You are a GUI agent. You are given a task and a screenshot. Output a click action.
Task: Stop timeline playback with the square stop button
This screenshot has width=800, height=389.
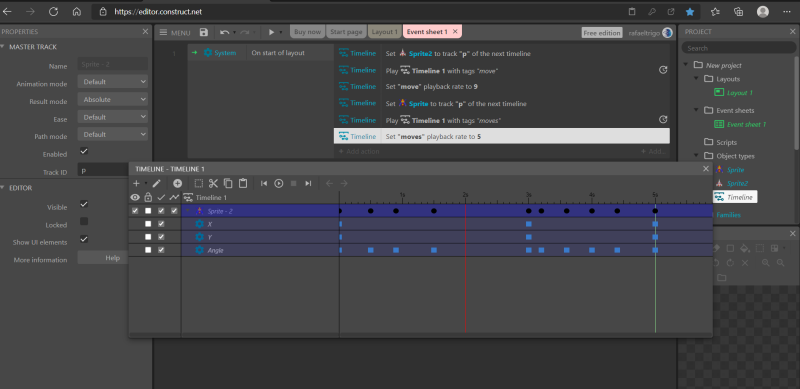click(x=293, y=183)
